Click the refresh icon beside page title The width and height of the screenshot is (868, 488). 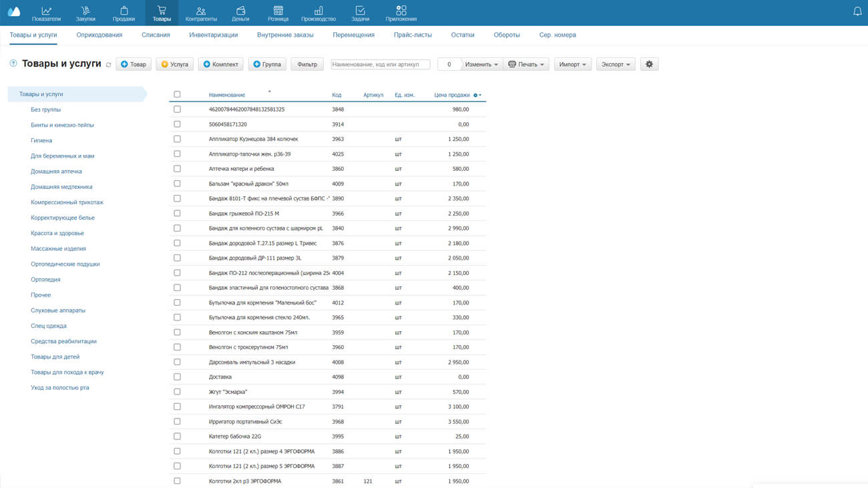click(109, 65)
